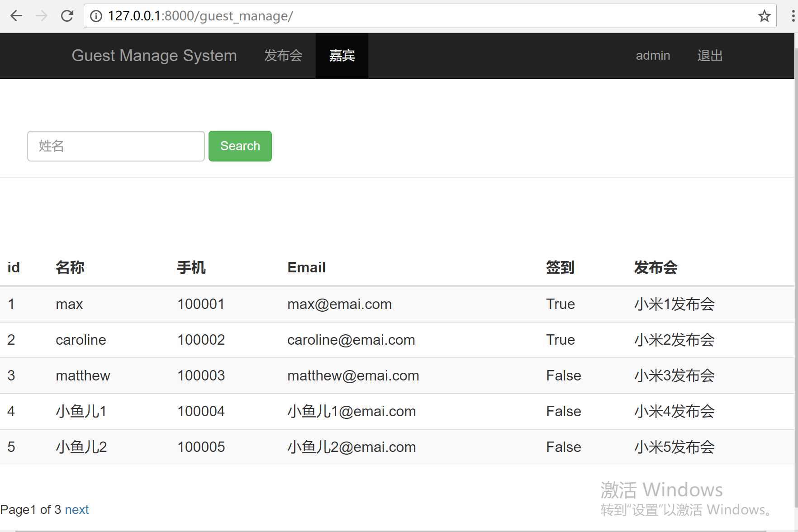Click sign-in value False for 小鱼儿2

tap(564, 447)
